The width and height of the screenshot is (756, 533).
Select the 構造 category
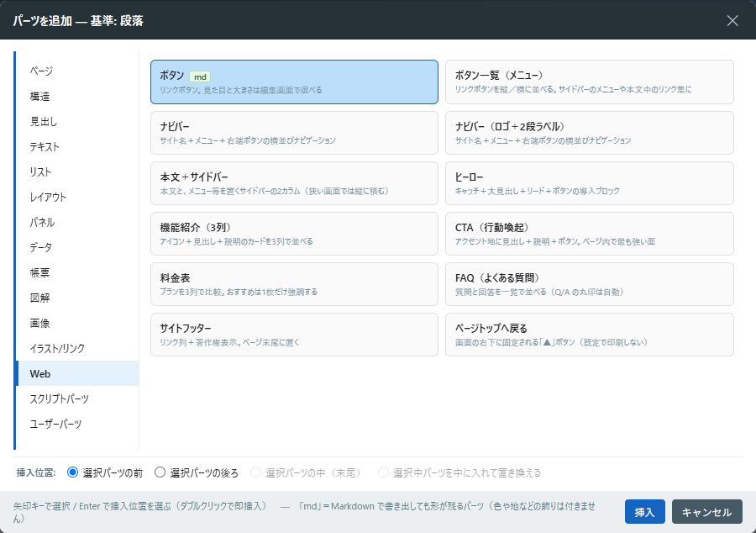tap(78, 96)
